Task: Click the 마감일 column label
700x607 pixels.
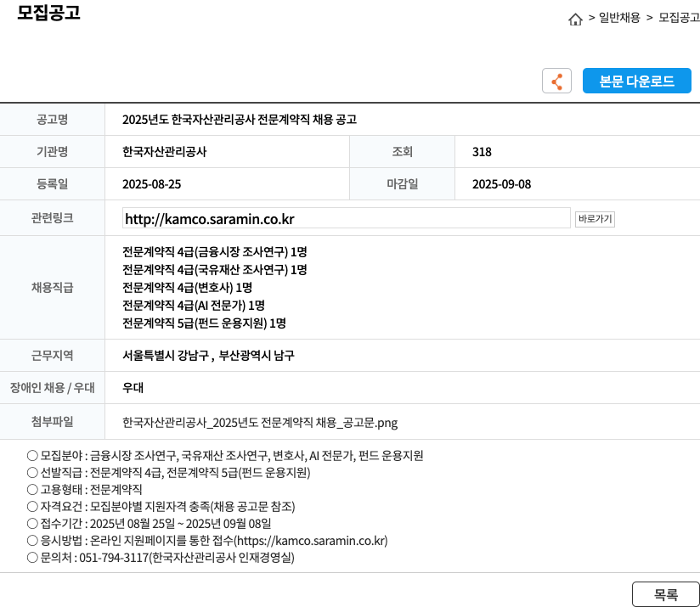Action: coord(402,183)
